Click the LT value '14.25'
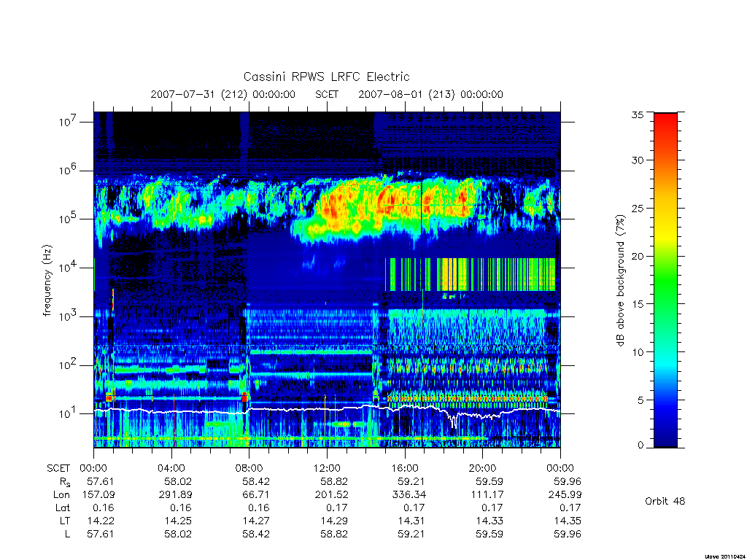 pyautogui.click(x=178, y=521)
